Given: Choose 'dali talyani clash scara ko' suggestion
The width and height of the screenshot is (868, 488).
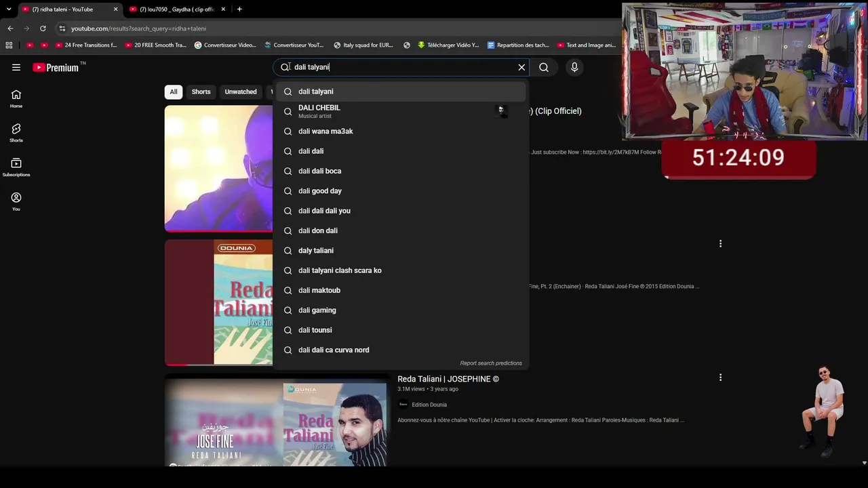Looking at the screenshot, I should (x=401, y=270).
